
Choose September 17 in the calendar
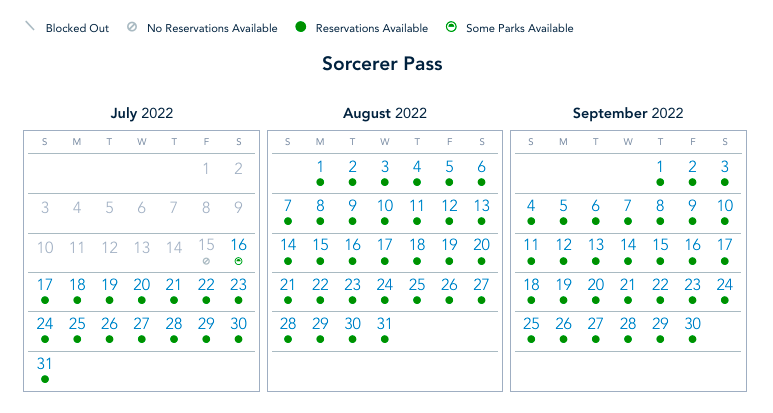coord(724,245)
